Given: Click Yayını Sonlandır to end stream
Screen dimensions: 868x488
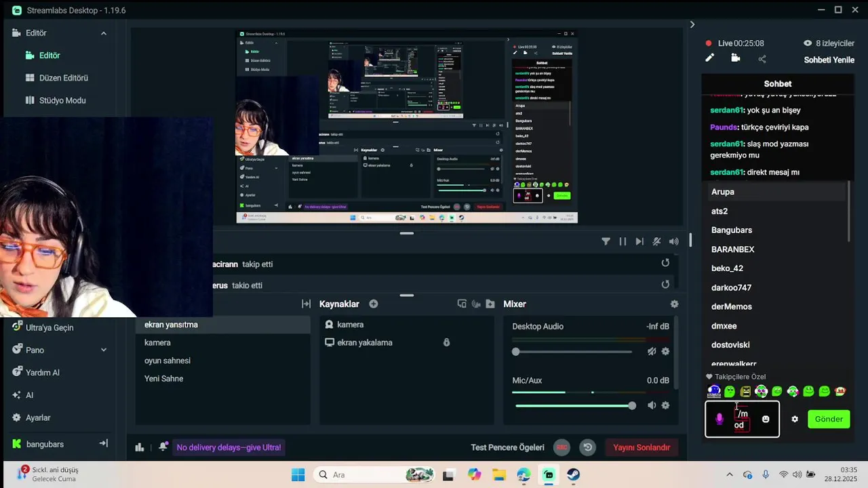Looking at the screenshot, I should tap(642, 447).
